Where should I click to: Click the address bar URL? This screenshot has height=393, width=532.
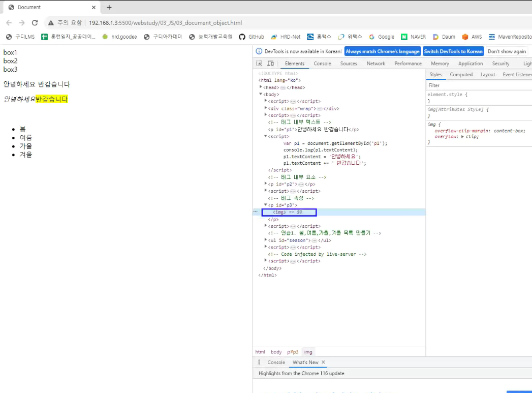pyautogui.click(x=165, y=23)
